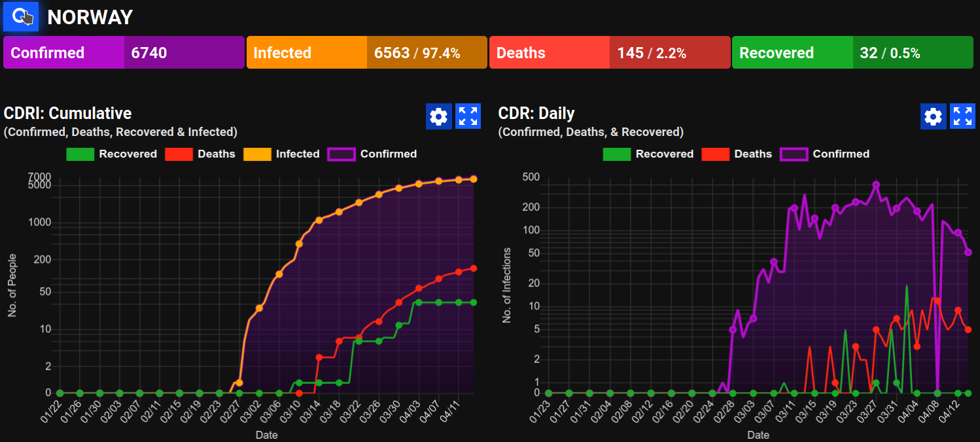Select the red Deaths stat card
Image resolution: width=980 pixels, height=442 pixels.
[610, 53]
